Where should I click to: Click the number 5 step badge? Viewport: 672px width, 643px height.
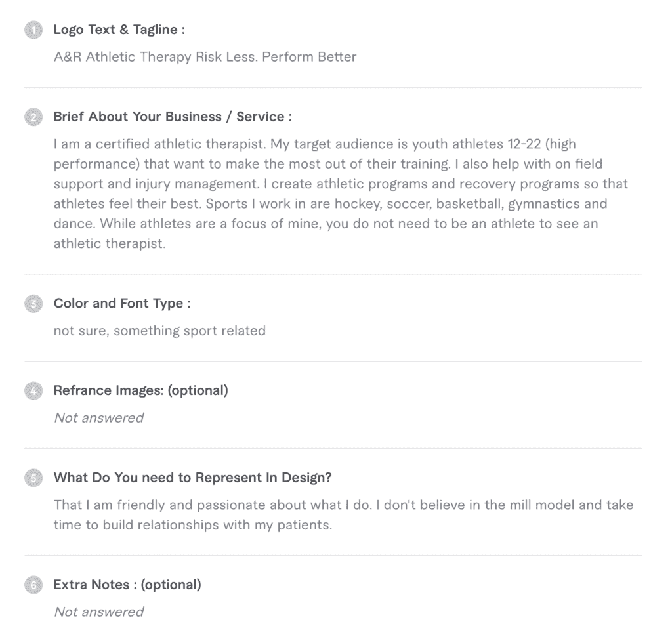tap(32, 478)
